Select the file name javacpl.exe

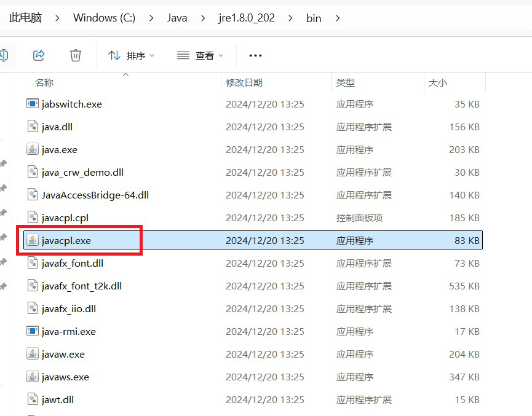coord(66,240)
